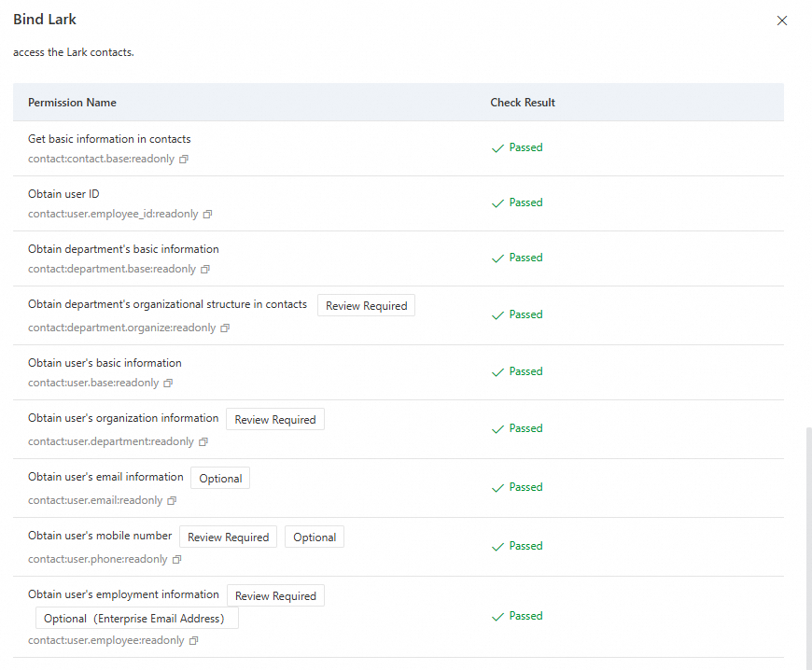Click the Check Result column header
This screenshot has width=812, height=670.
[x=523, y=103]
